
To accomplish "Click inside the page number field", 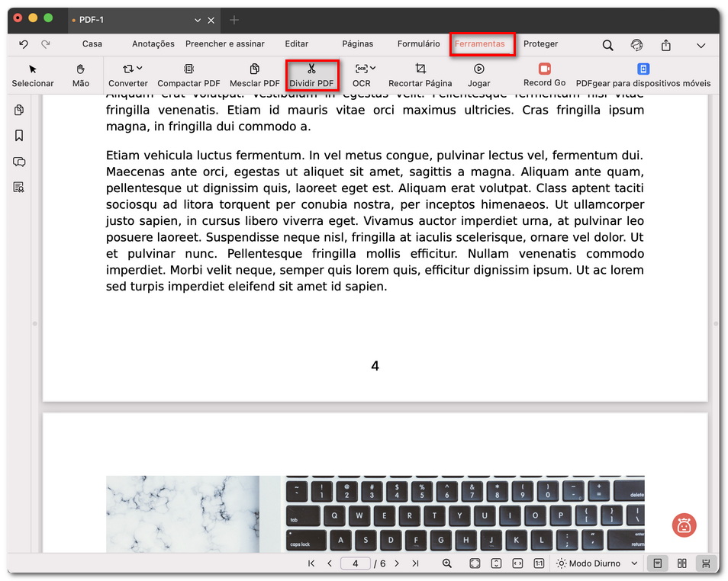I will [x=354, y=563].
